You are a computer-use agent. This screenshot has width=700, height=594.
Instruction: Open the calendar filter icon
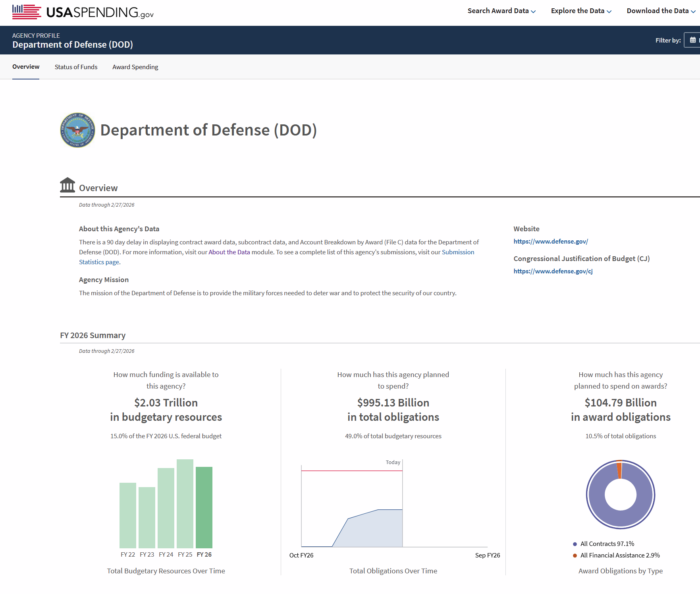(x=692, y=40)
